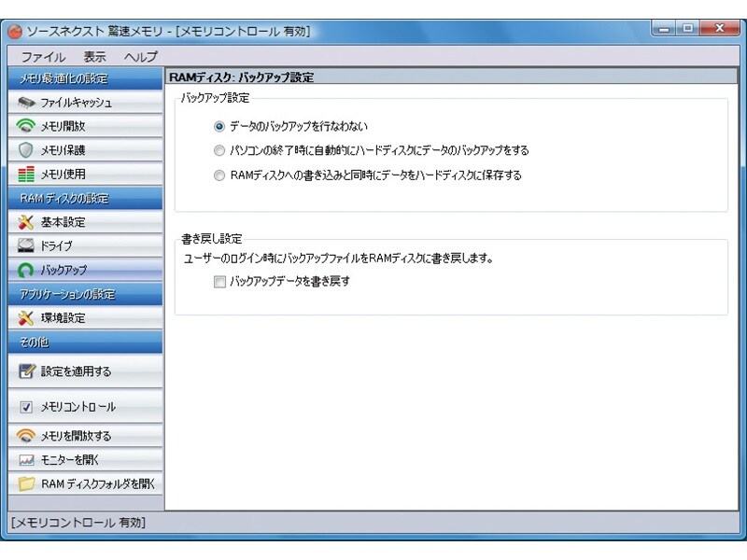Image resolution: width=747 pixels, height=560 pixels.
Task: Open 環境設定 label in sidebar
Action: point(63,317)
